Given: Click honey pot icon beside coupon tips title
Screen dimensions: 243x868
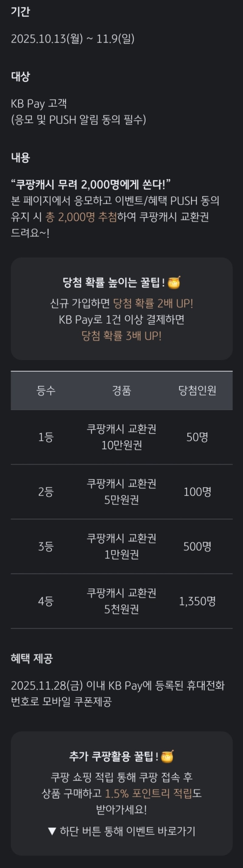Looking at the screenshot, I should (167, 756).
